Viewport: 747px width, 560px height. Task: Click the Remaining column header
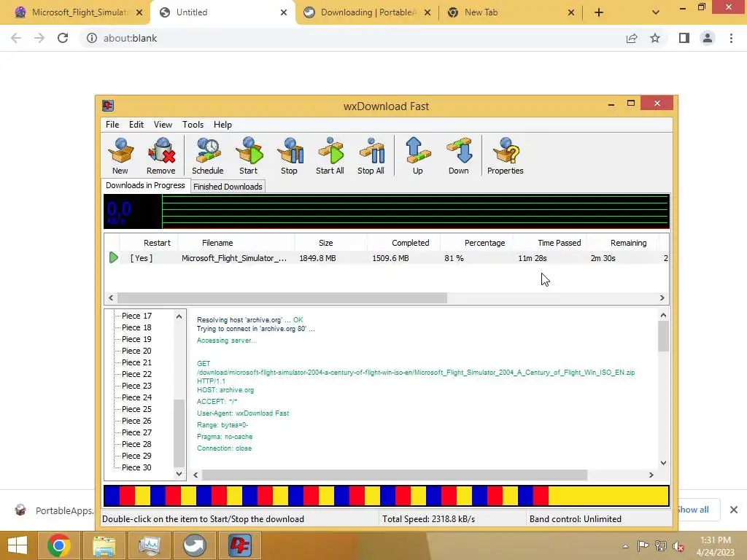623,243
